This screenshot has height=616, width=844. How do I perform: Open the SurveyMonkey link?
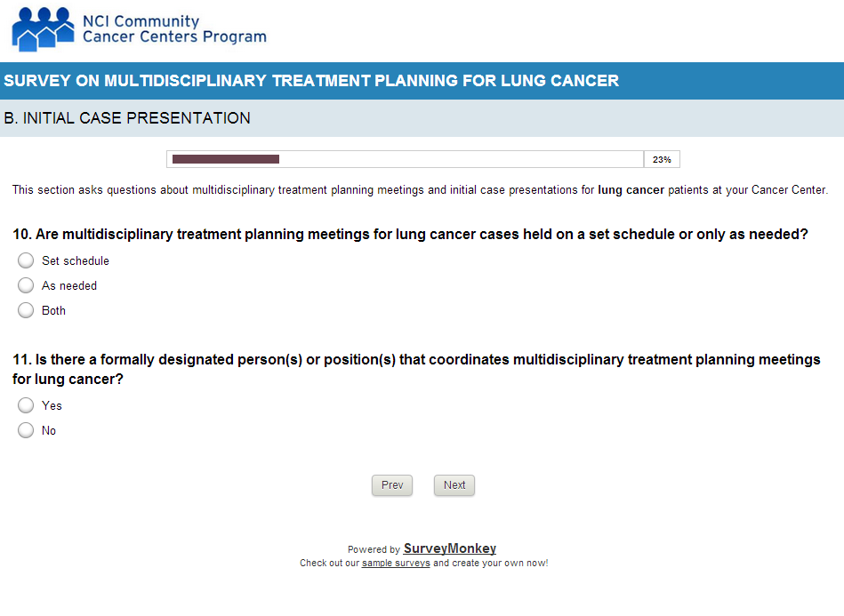[x=450, y=548]
